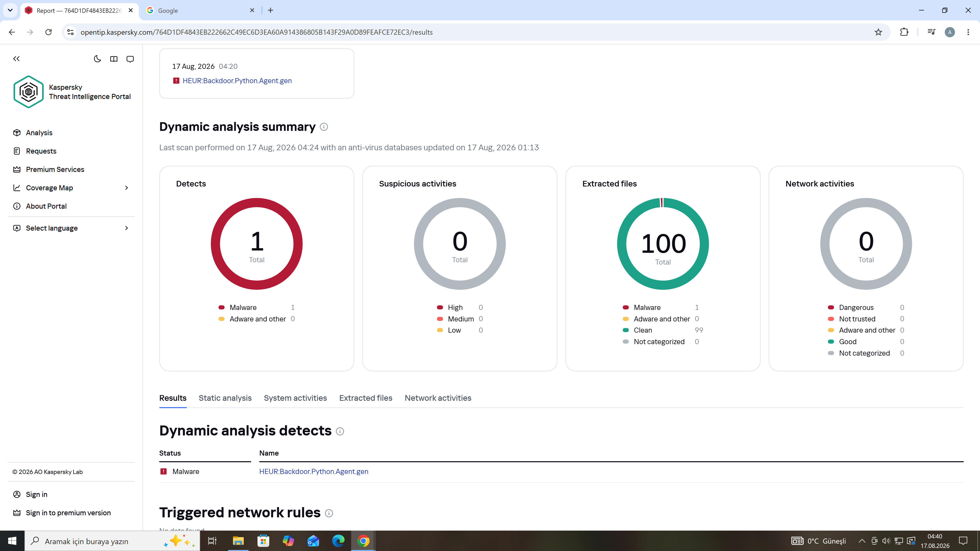Image resolution: width=980 pixels, height=551 pixels.
Task: Click the Dangerous legend dot under Network activities
Action: point(831,307)
